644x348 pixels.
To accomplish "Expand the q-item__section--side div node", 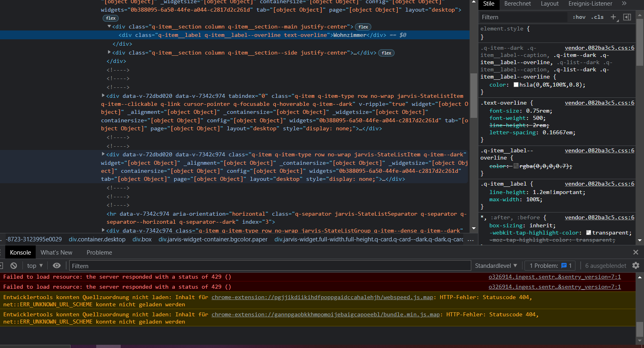I will point(109,52).
